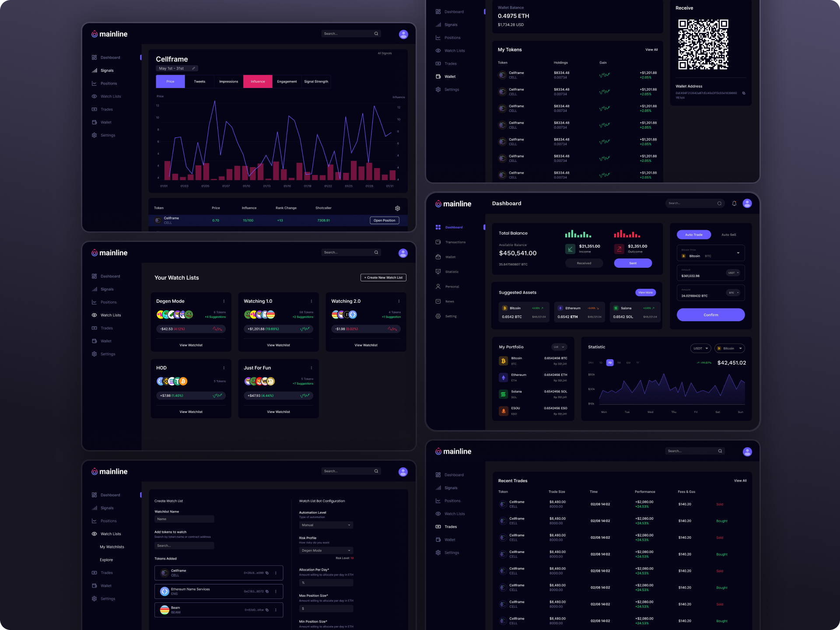Image resolution: width=840 pixels, height=630 pixels.
Task: Open the USDT currency dropdown beside $361,032.98
Action: [733, 273]
